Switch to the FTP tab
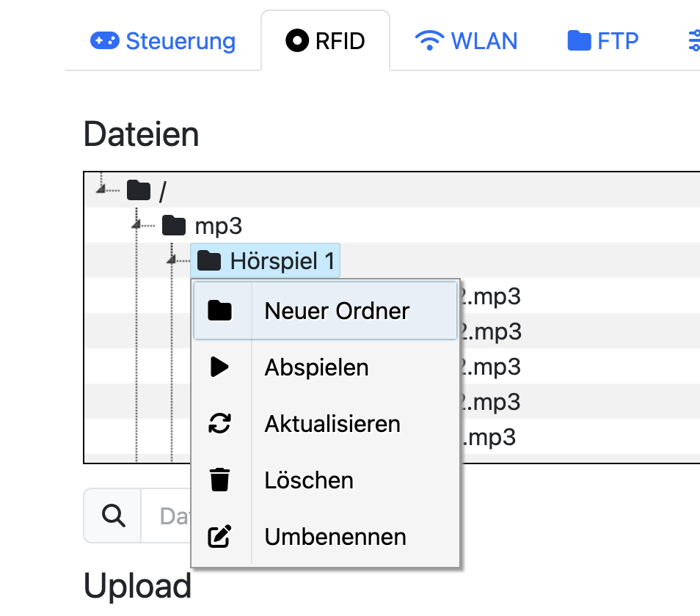The width and height of the screenshot is (700, 616). tap(602, 41)
